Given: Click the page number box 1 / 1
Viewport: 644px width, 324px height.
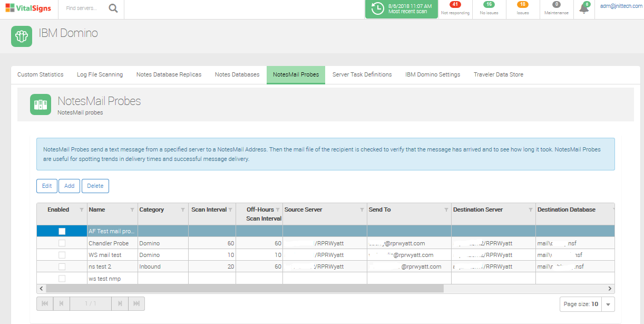Looking at the screenshot, I should pyautogui.click(x=91, y=303).
